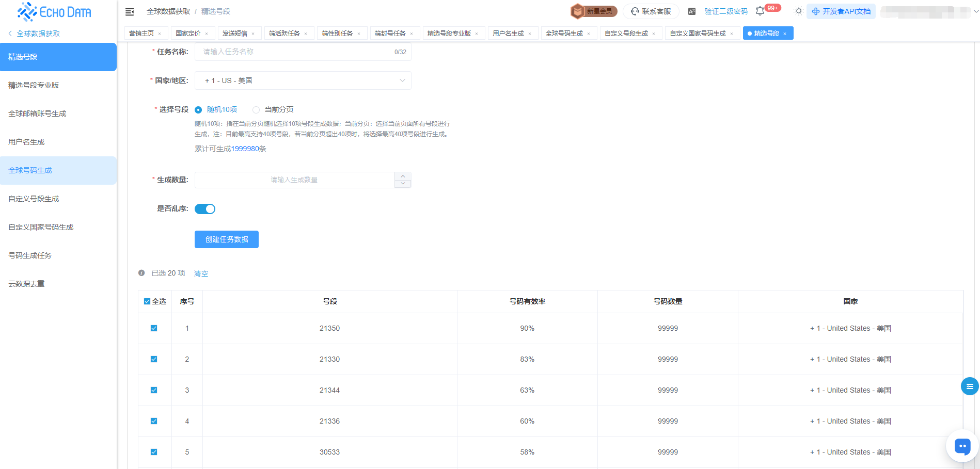Click 清空 to clear selection

[x=201, y=273]
